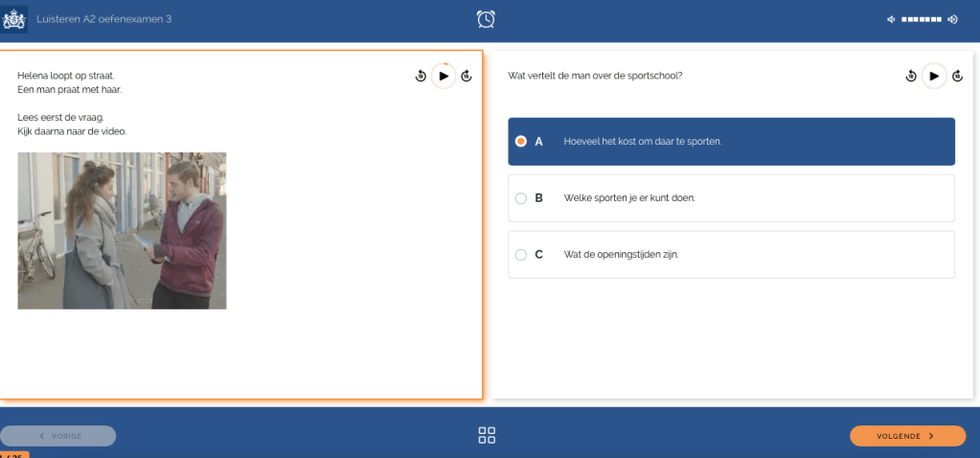The height and width of the screenshot is (458, 980).
Task: Rewind the question audio
Action: [911, 76]
